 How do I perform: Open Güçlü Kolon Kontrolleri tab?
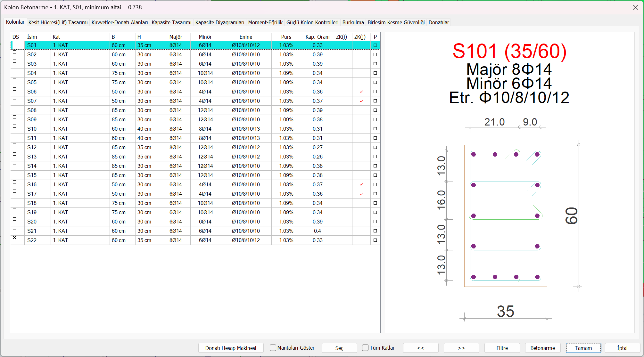point(312,22)
